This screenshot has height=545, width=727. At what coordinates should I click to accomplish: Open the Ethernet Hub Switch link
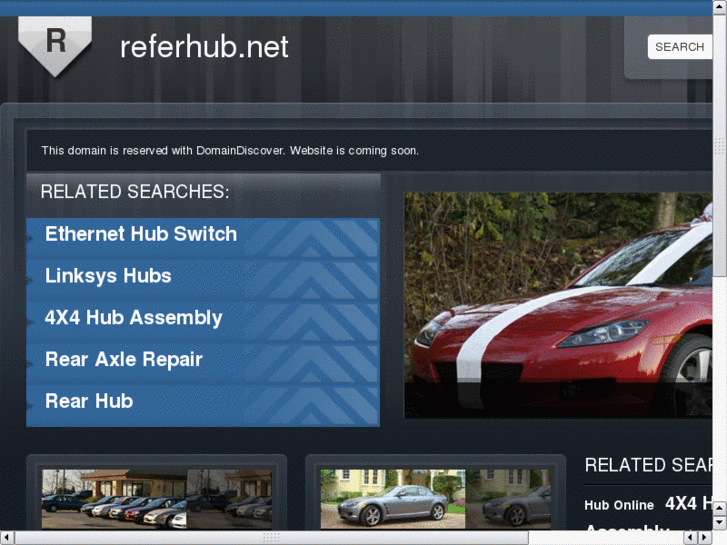point(141,234)
